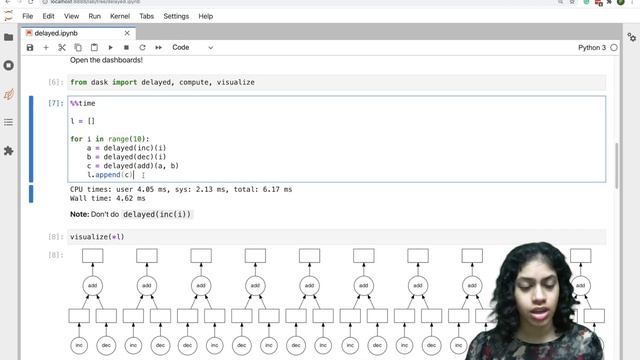Switch kernel via the Python 3 label
Viewport: 640px width, 360px height.
[592, 48]
